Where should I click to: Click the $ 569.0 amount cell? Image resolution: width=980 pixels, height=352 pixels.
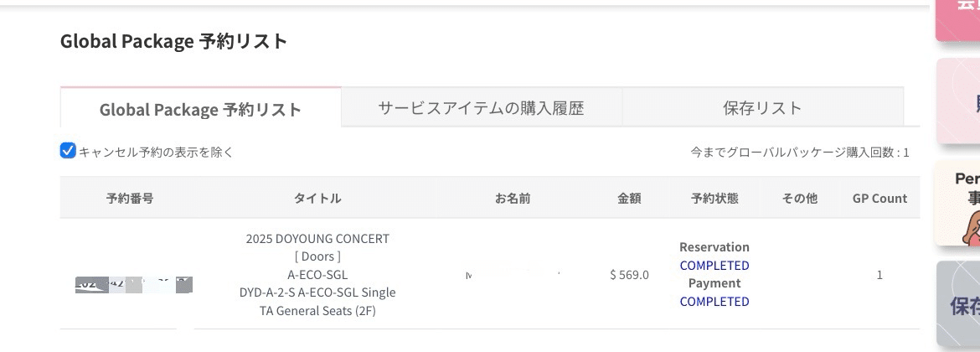629,274
